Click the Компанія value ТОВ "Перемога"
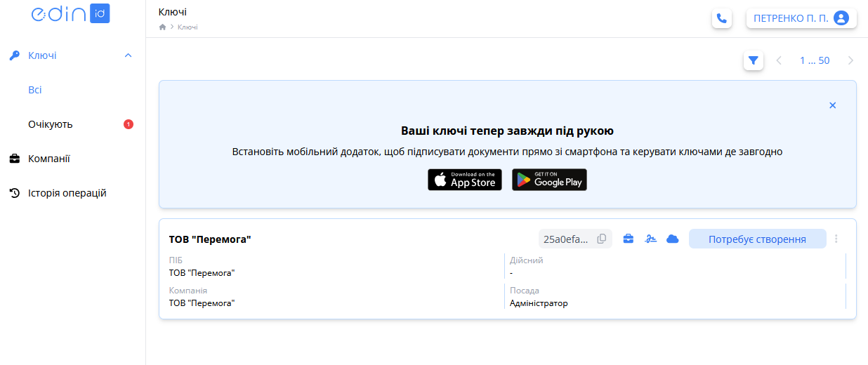Screen dimensions: 868x365 click(x=202, y=303)
